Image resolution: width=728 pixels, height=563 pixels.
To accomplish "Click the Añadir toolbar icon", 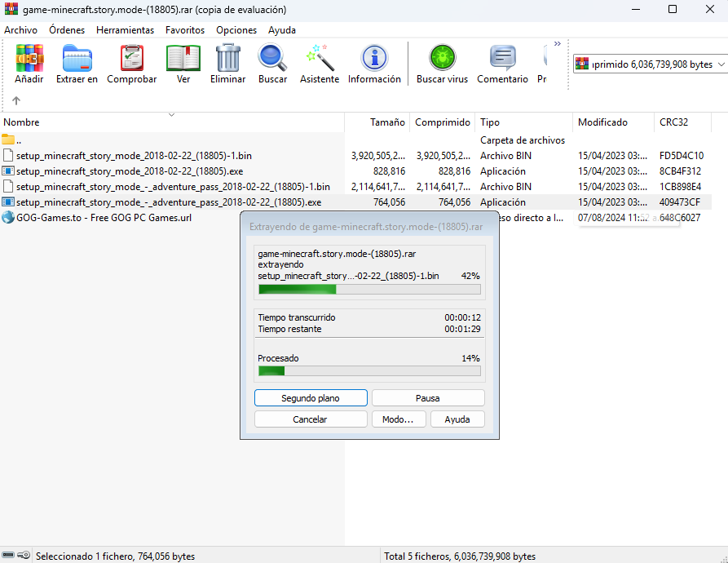I will (29, 59).
